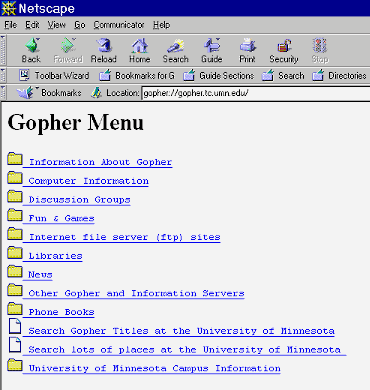Click folder icon beside University of Minnesota Campus Information
This screenshot has height=390, width=370.
(x=15, y=365)
